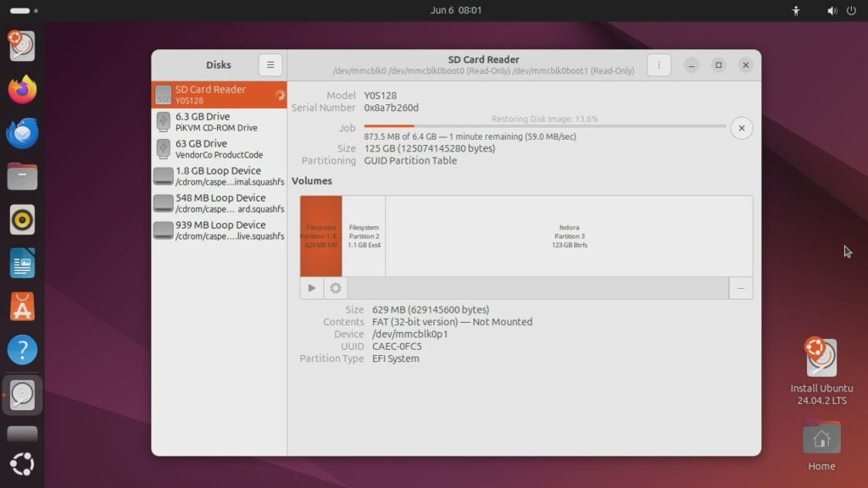Cancel the disk image restore job
The image size is (868, 488).
[741, 128]
